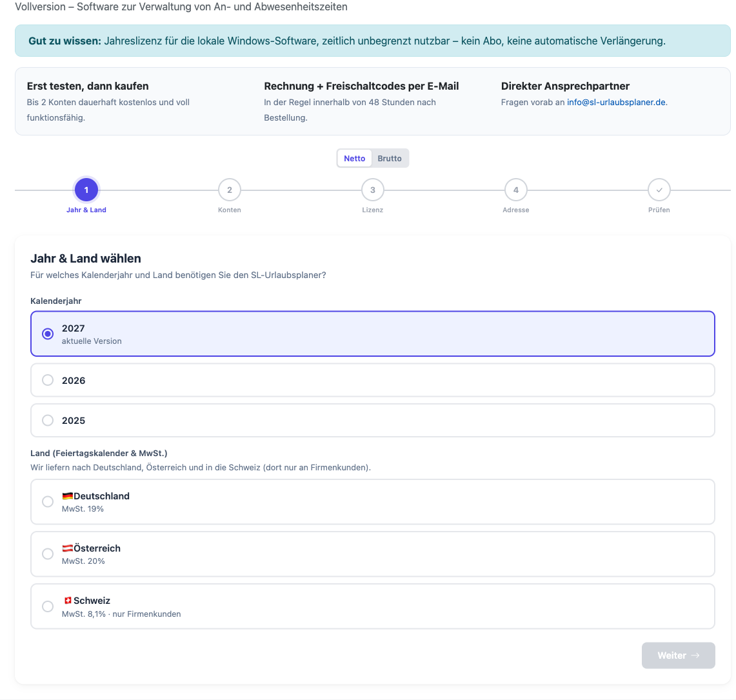Click the Weiter button

click(678, 655)
